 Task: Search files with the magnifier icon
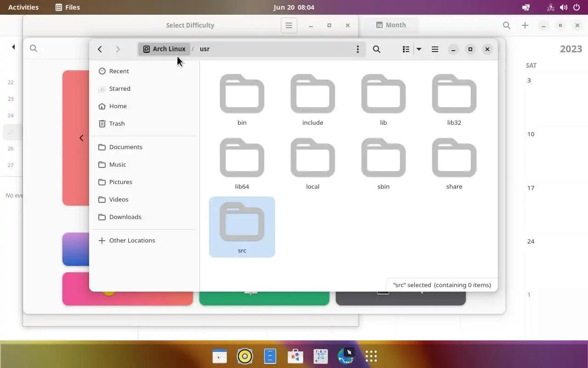point(377,49)
